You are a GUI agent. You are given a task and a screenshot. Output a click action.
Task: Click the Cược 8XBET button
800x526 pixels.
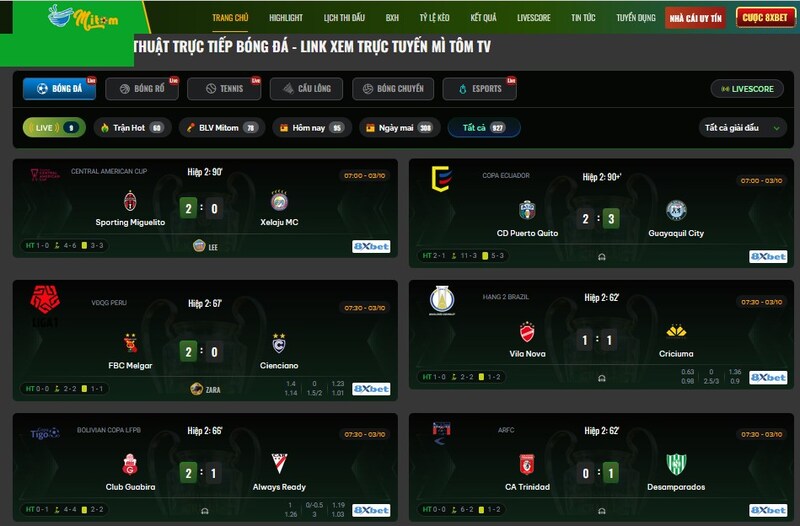pyautogui.click(x=765, y=18)
